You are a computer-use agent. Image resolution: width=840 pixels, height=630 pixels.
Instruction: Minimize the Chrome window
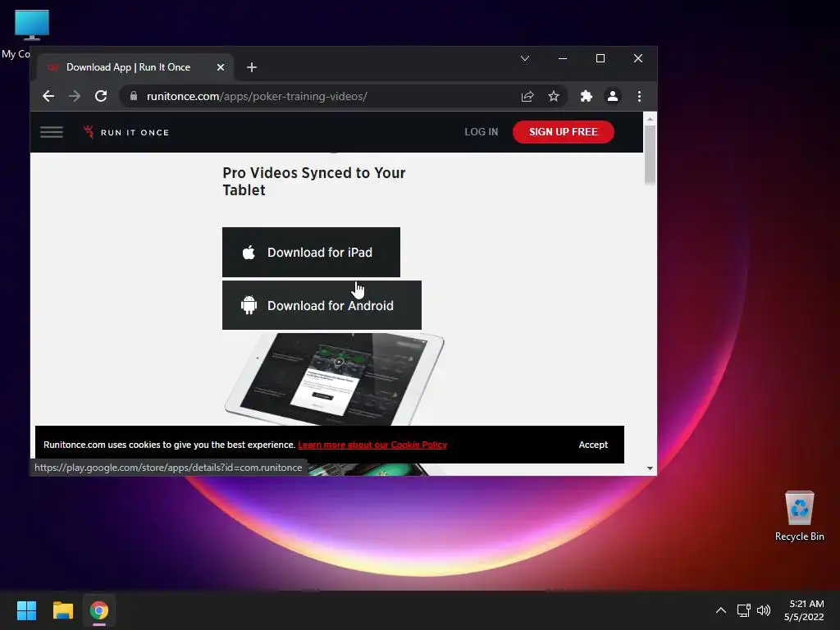coord(563,58)
